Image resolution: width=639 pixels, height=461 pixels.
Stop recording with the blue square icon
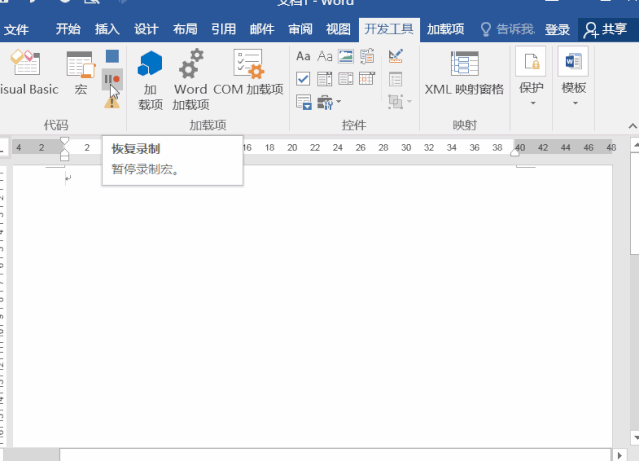point(112,56)
